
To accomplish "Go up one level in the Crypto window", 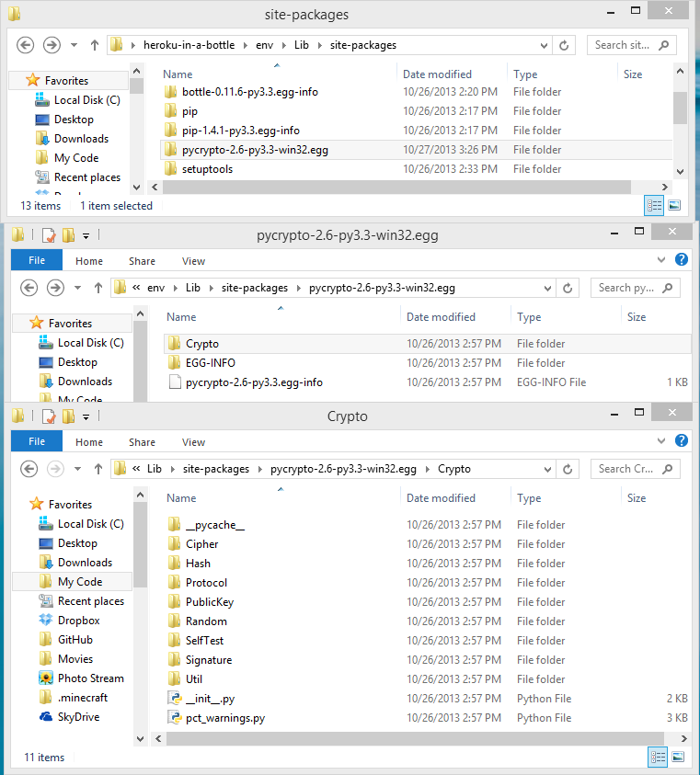I will click(98, 469).
